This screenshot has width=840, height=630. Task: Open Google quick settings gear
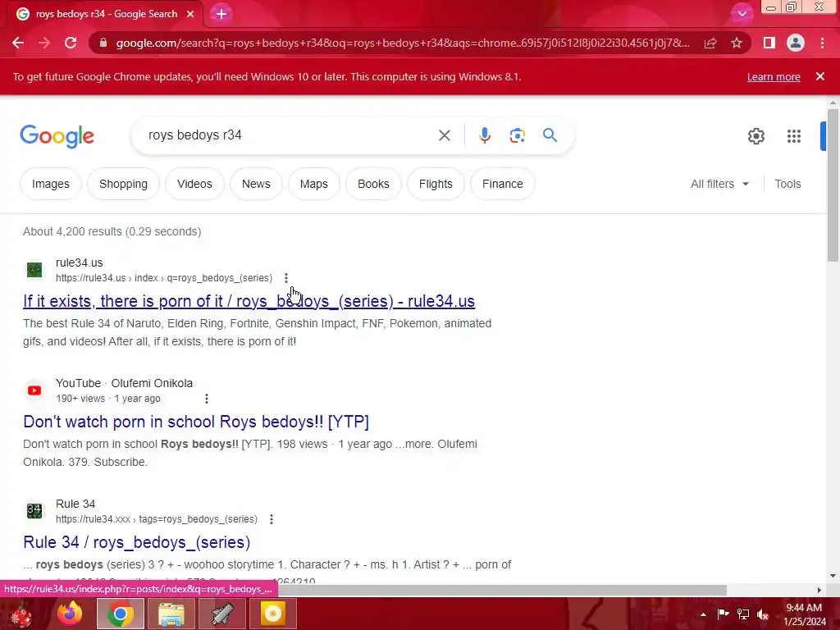(x=756, y=136)
